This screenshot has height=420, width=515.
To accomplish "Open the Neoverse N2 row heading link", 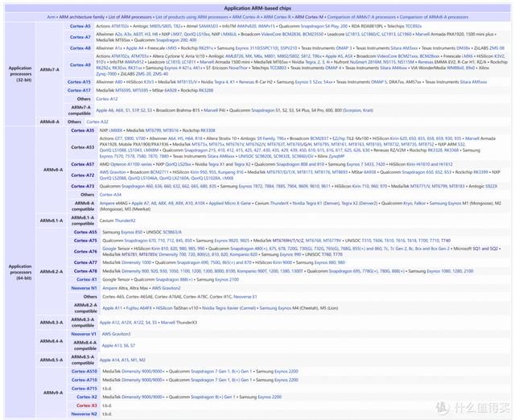I will click(84, 414).
